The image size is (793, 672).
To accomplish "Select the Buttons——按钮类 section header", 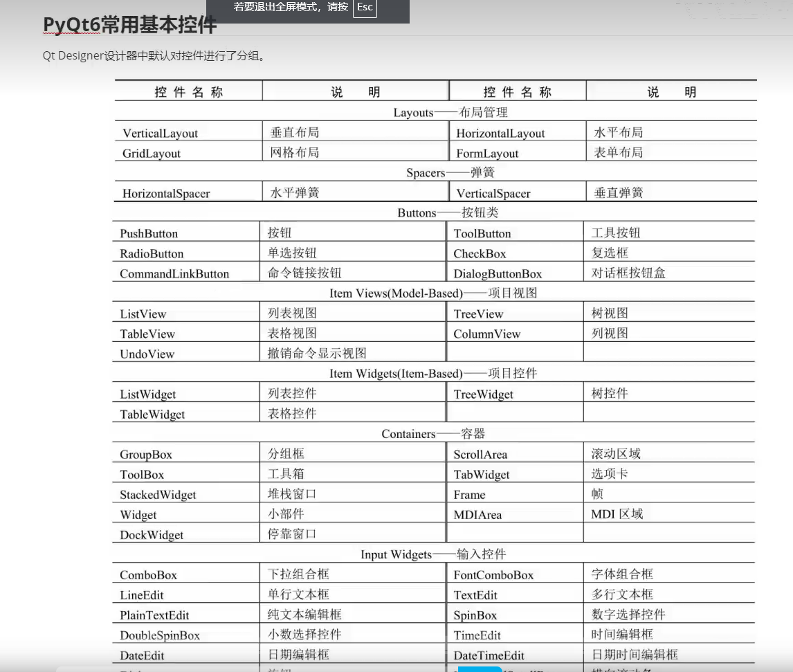I will (x=448, y=213).
